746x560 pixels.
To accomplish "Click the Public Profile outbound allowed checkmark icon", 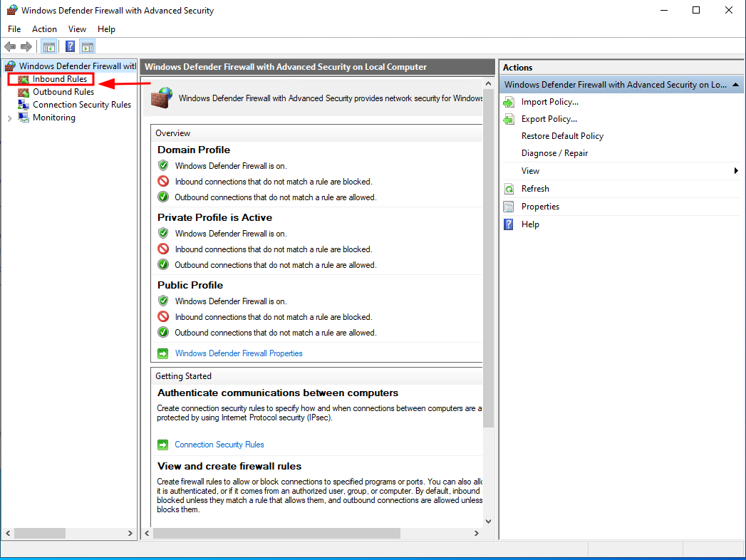I will point(163,332).
